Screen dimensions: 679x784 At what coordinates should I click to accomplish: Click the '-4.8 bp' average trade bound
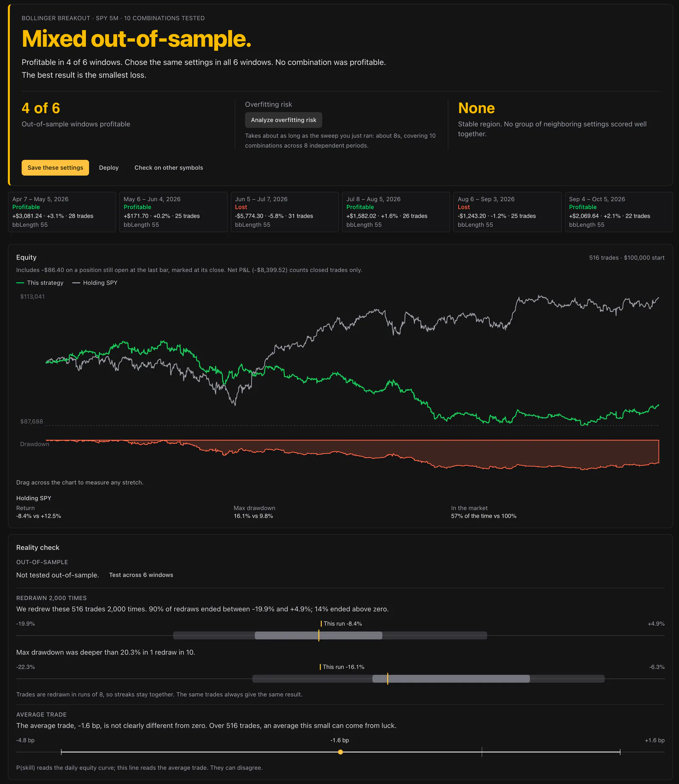(x=25, y=740)
